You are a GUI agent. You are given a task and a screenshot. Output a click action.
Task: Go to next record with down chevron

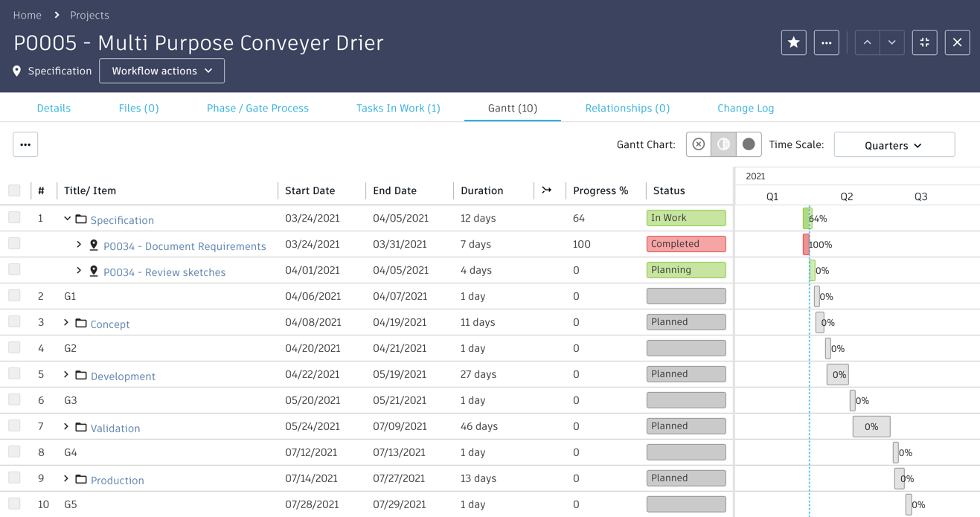[x=892, y=42]
